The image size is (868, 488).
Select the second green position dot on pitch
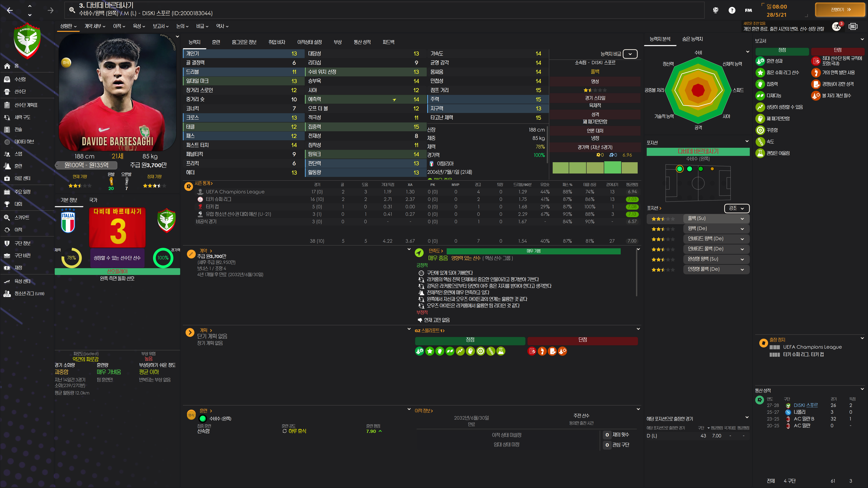click(x=689, y=169)
